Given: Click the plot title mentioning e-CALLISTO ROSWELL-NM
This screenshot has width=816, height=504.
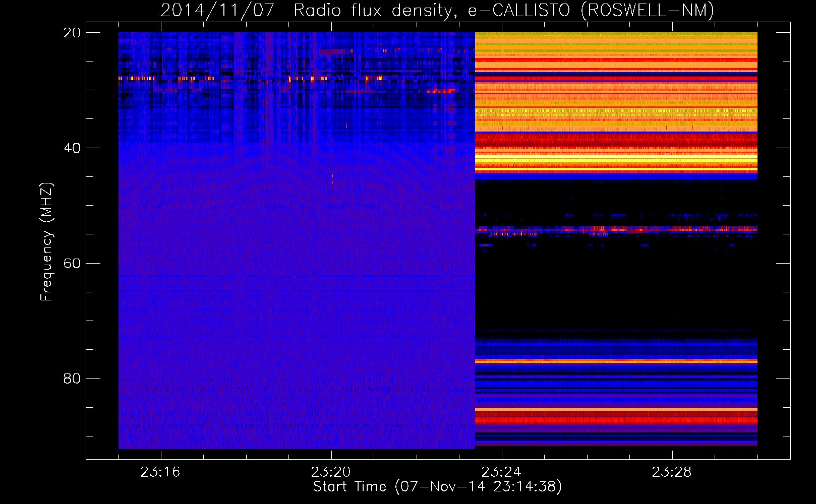Looking at the screenshot, I should pyautogui.click(x=437, y=11).
